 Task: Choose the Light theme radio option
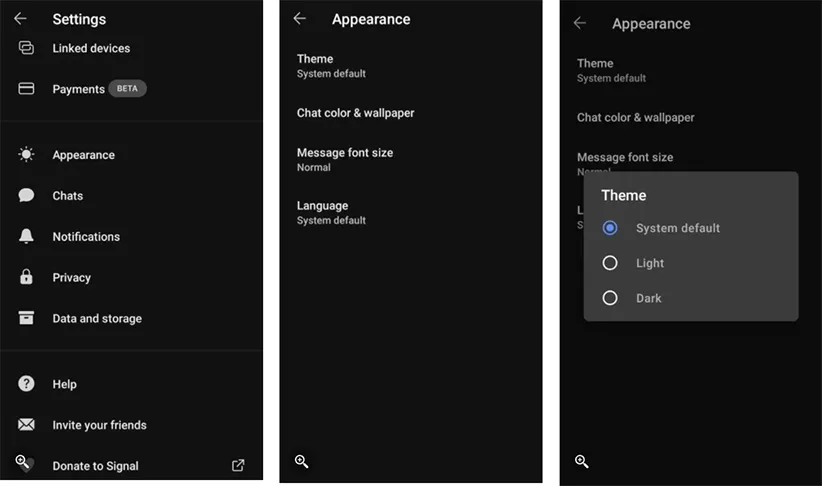(610, 263)
